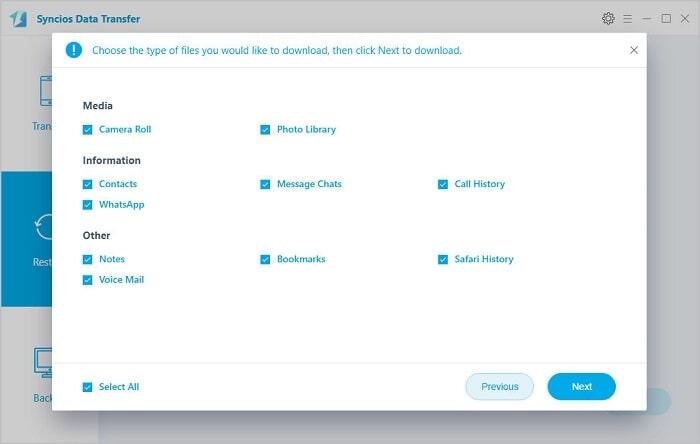This screenshot has height=444, width=700.
Task: Toggle the Contacts checkbox
Action: point(88,184)
